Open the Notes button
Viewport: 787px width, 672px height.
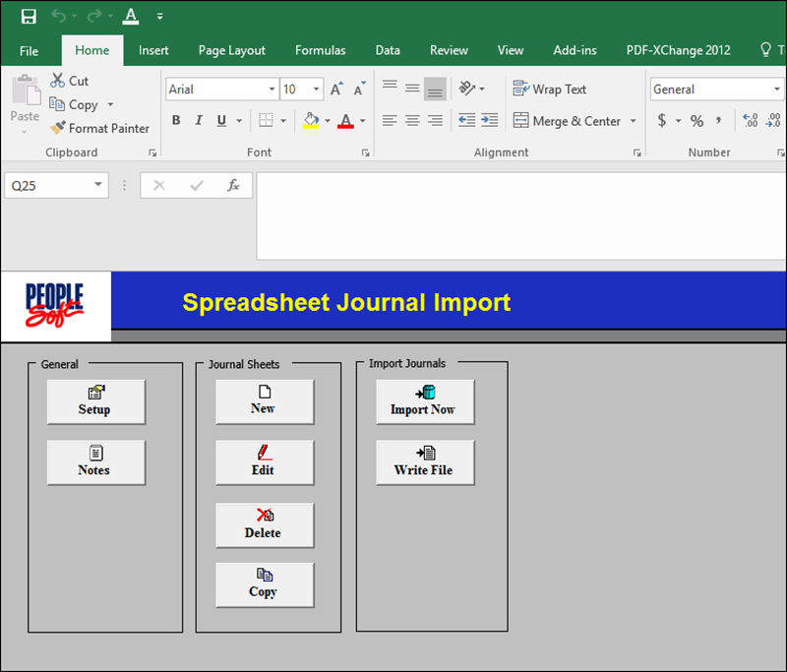pyautogui.click(x=95, y=462)
